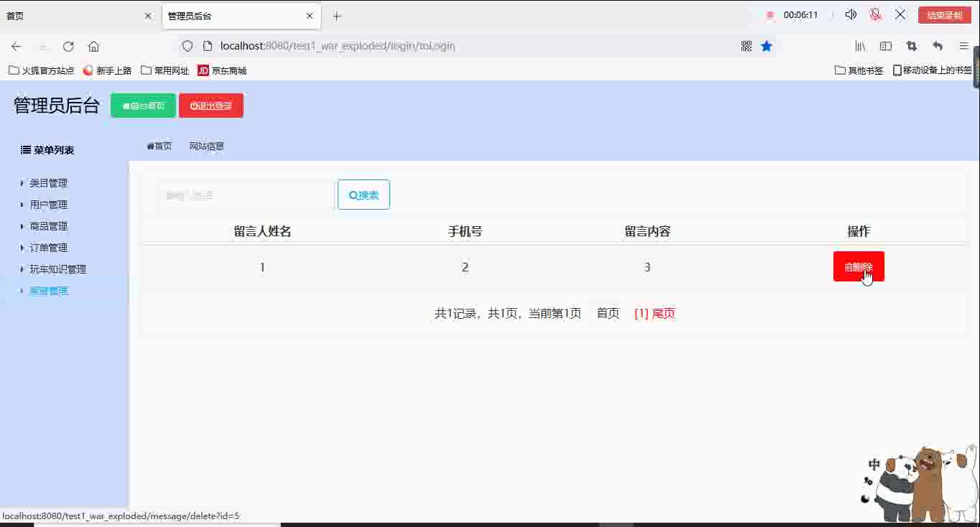Reload the current page
980x527 pixels.
tap(68, 46)
